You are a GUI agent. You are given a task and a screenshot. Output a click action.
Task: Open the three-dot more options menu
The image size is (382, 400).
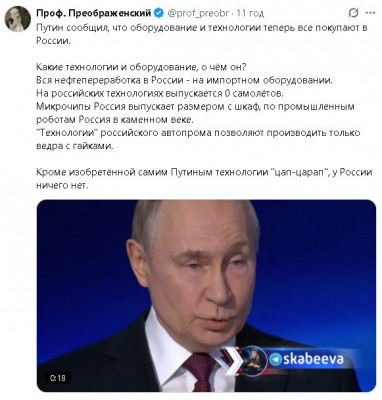click(x=371, y=14)
